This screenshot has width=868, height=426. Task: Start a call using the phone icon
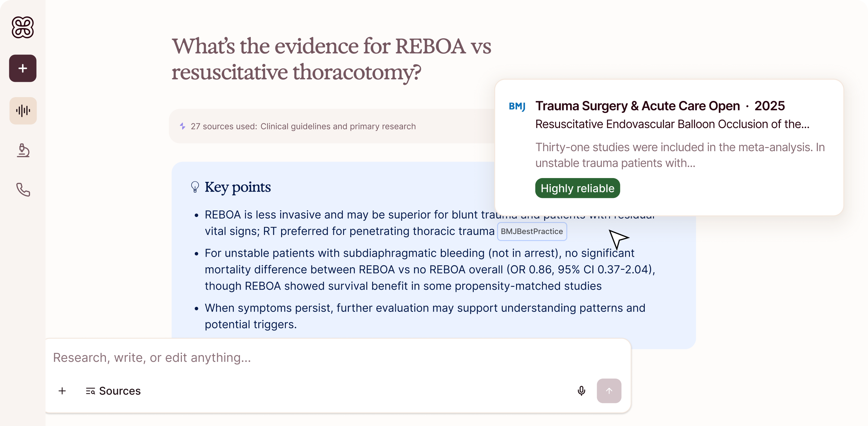tap(23, 190)
